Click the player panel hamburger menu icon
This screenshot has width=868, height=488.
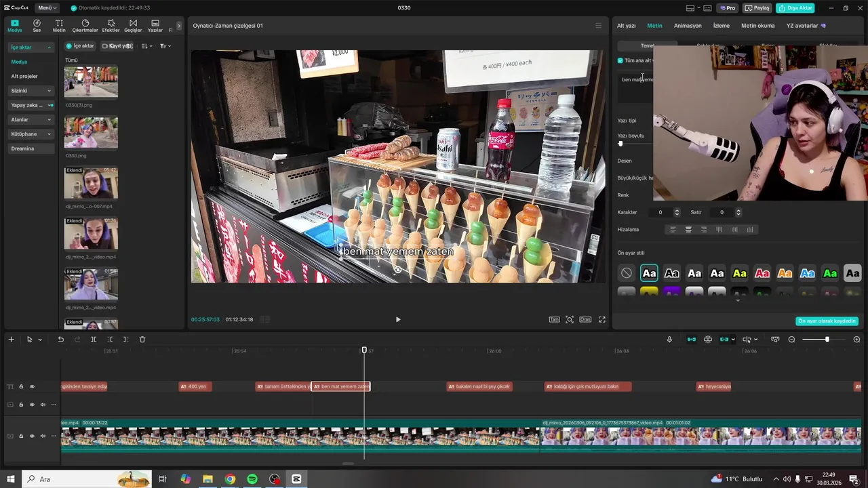[598, 26]
